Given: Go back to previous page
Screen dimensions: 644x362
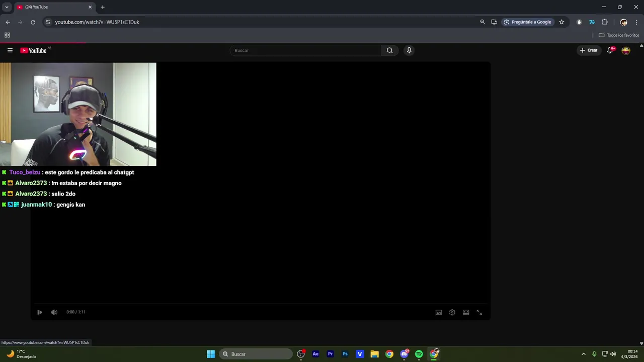Looking at the screenshot, I should tap(8, 22).
